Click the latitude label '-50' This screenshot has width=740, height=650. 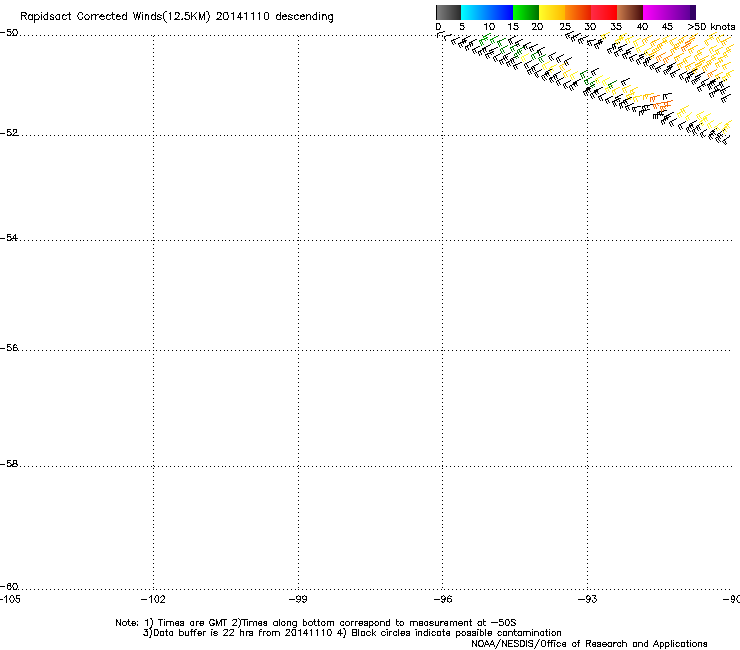pos(9,33)
